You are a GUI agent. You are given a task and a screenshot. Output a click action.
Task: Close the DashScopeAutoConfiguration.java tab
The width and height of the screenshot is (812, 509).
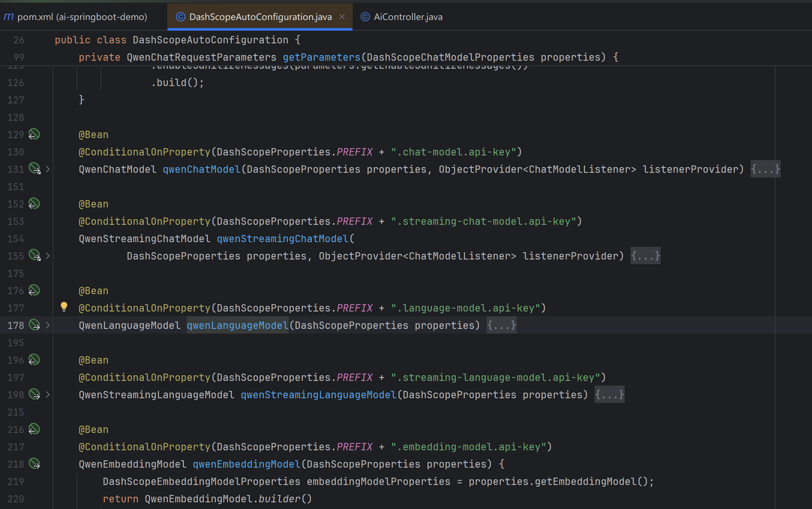pyautogui.click(x=342, y=17)
